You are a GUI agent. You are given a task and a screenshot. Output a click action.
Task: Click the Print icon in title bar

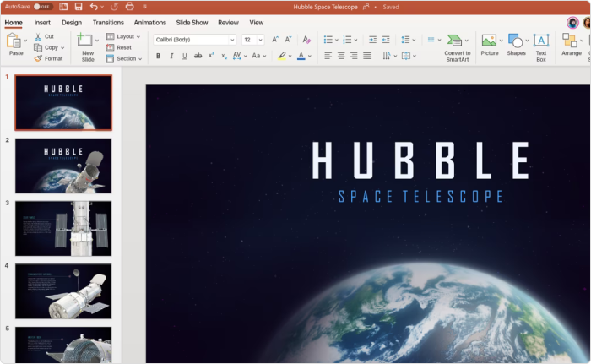pyautogui.click(x=130, y=7)
